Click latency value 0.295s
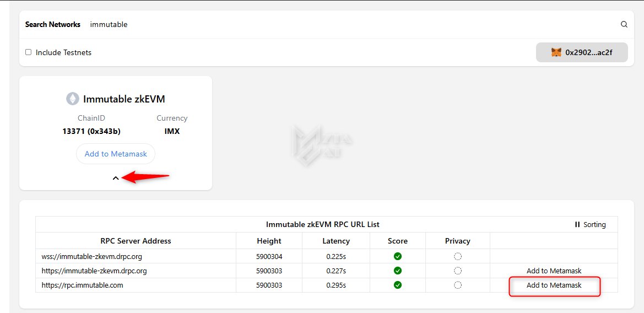The width and height of the screenshot is (644, 313). (336, 285)
